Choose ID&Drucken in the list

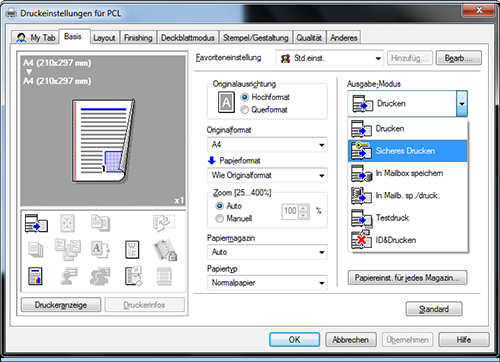pyautogui.click(x=408, y=240)
